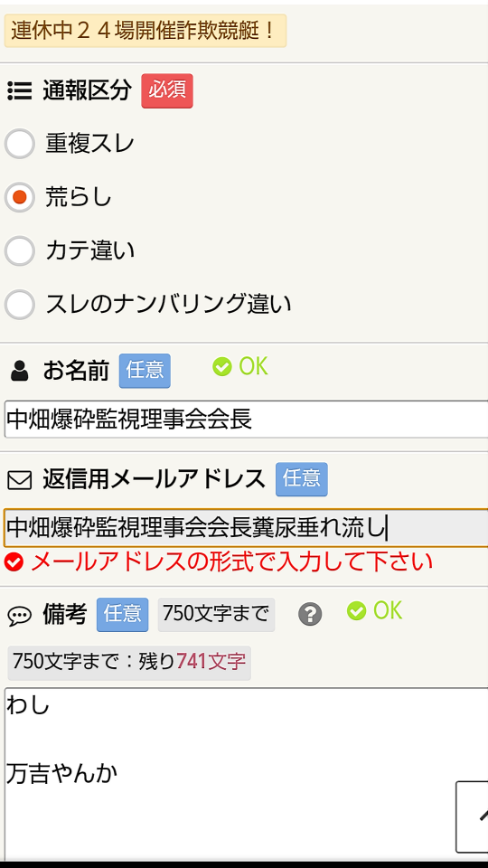The image size is (488, 868).
Task: Click the red error check icon
Action: pyautogui.click(x=14, y=562)
